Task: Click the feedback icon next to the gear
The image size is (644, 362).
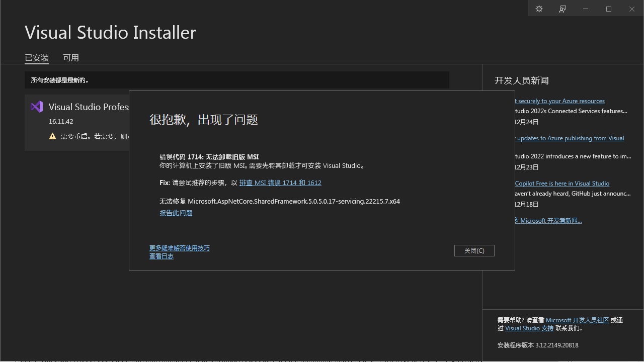Action: click(x=562, y=9)
